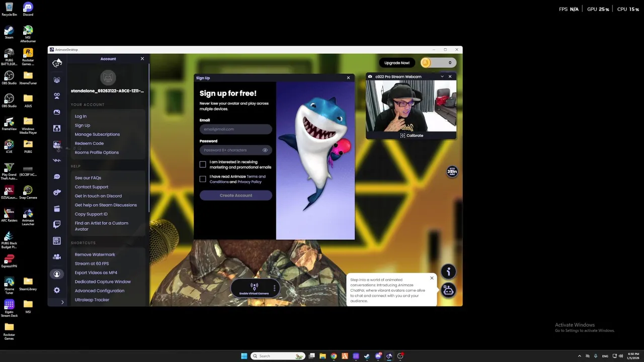644x362 pixels.
Task: Expand the sidebar with the bottom chevron arrow
Action: (62, 302)
